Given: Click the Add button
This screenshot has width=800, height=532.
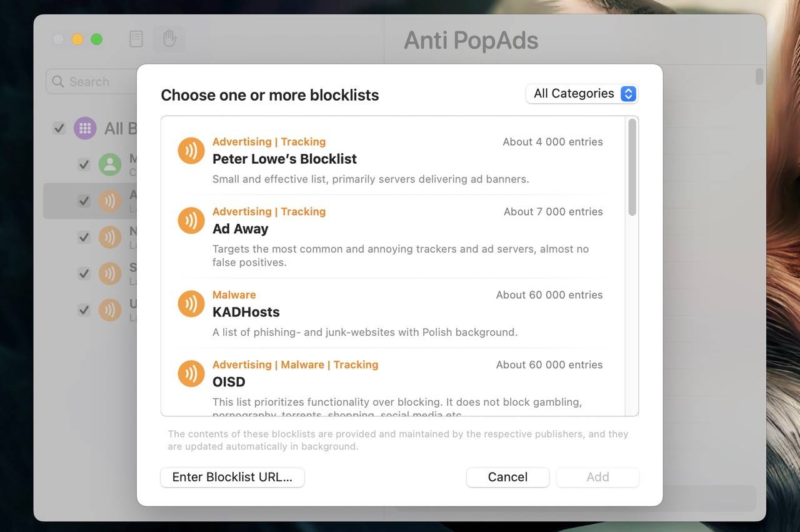Looking at the screenshot, I should click(x=597, y=477).
